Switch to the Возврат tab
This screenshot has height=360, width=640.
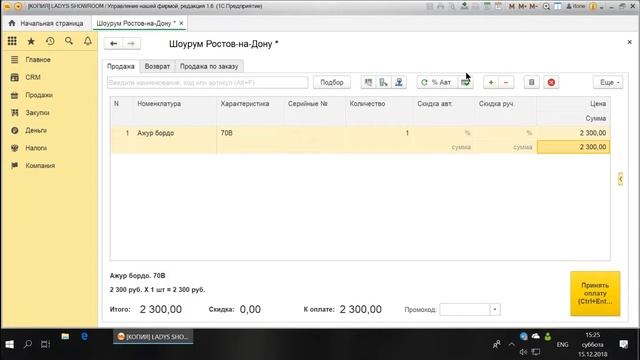point(157,66)
